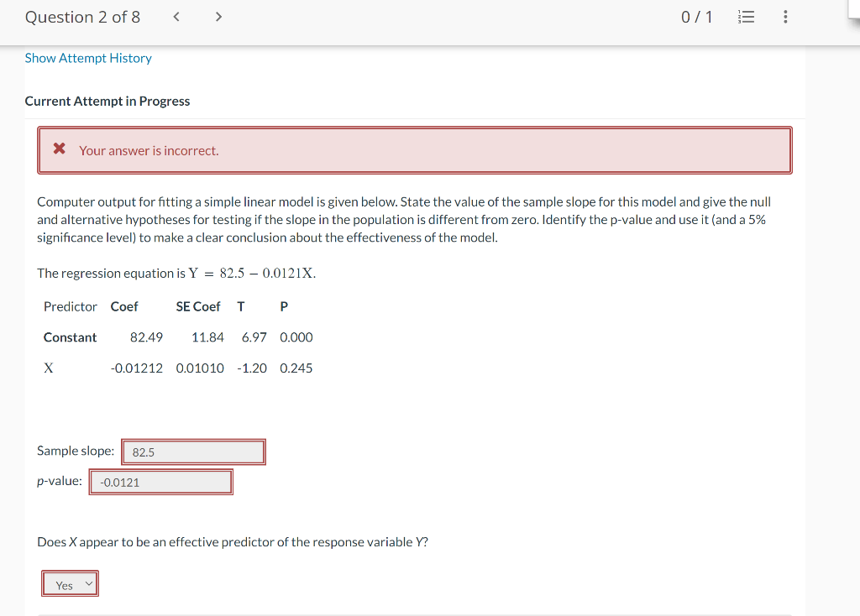Go to the next question arrow
860x616 pixels.
[x=218, y=16]
